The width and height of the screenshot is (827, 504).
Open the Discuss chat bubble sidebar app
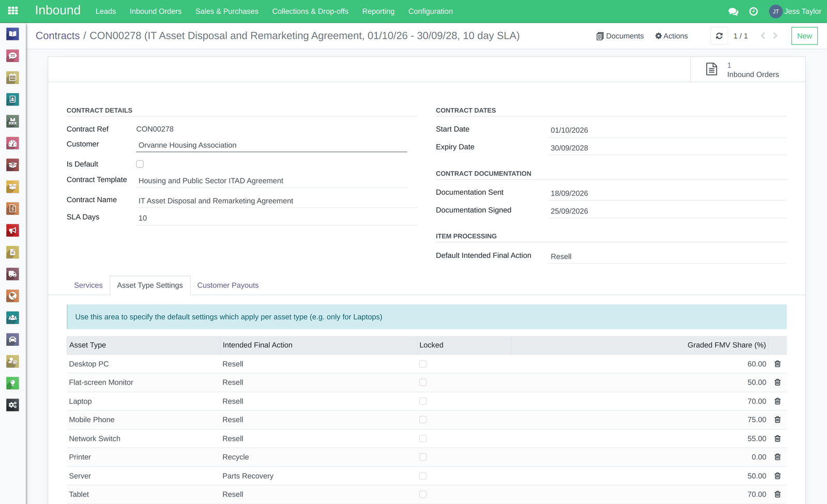[13, 56]
